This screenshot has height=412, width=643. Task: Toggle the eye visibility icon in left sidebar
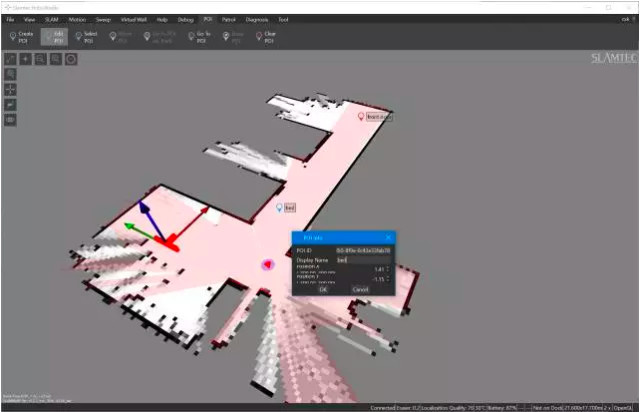point(11,119)
